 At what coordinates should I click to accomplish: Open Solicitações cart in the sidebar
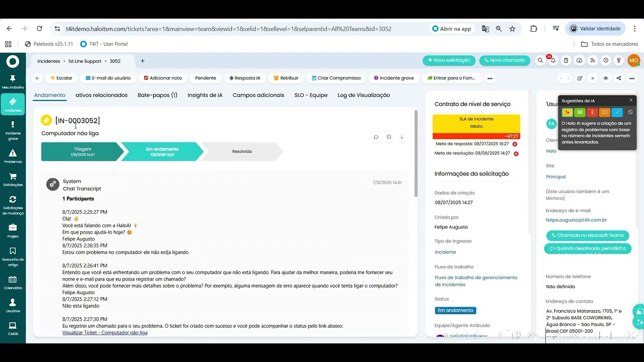(13, 180)
